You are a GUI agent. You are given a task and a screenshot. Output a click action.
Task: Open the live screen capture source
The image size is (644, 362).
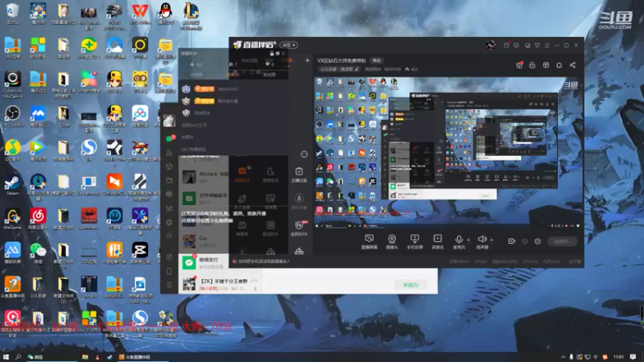click(x=369, y=241)
